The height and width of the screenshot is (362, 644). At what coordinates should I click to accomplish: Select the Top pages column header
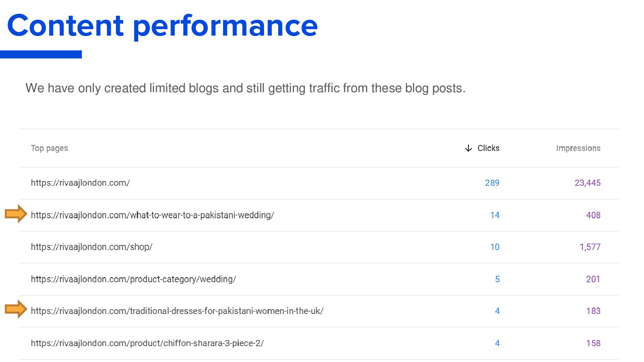[x=49, y=148]
